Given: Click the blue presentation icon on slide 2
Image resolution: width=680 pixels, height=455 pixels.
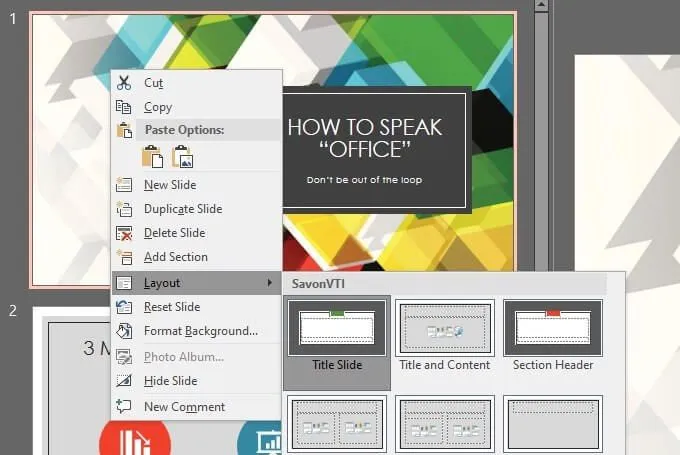Looking at the screenshot, I should tap(260, 439).
